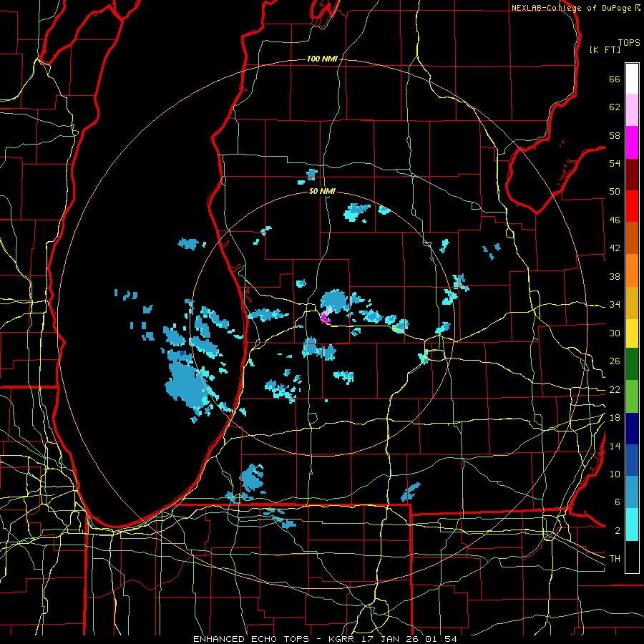Image resolution: width=644 pixels, height=644 pixels.
Task: Click the navy 14-18 kft legend swatch
Action: 632,429
